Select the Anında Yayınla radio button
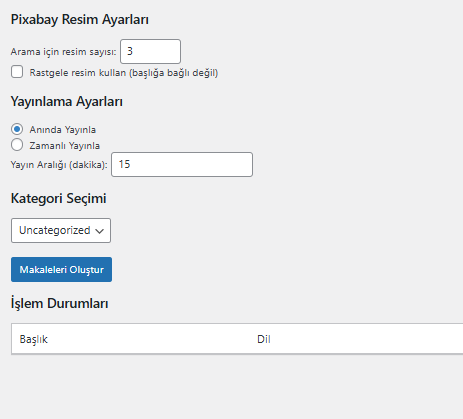Screen dimensions: 463x419 coord(17,129)
